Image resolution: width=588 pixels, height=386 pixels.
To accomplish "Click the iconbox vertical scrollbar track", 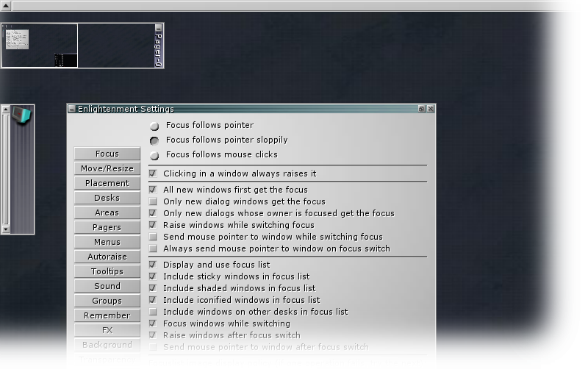I will click(x=5, y=169).
